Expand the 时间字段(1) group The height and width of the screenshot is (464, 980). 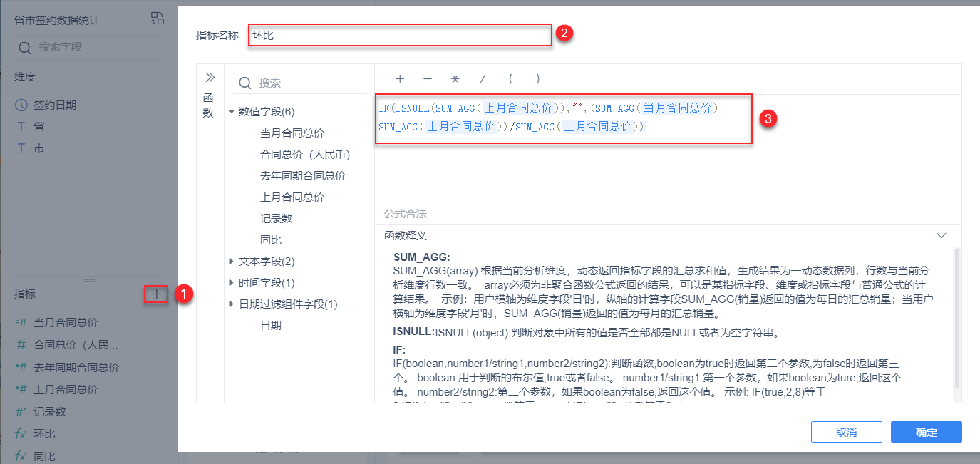click(x=232, y=283)
